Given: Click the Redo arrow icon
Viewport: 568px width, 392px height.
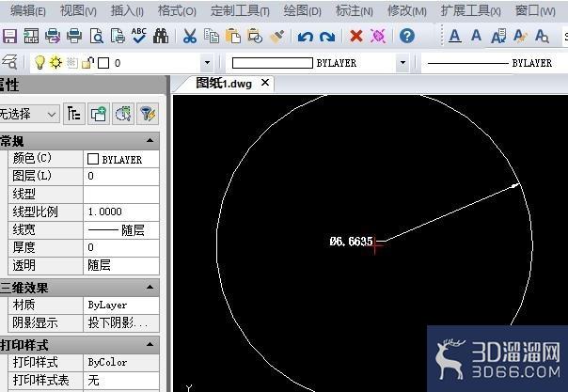Looking at the screenshot, I should pos(327,37).
